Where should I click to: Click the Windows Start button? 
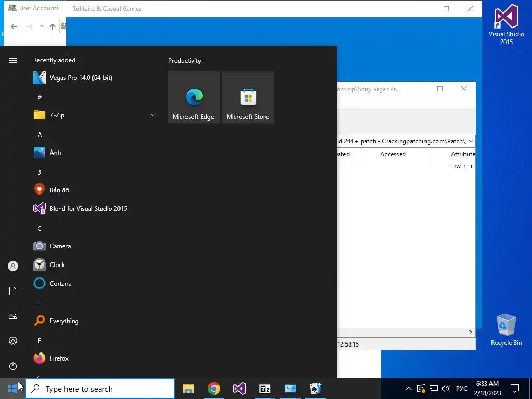click(12, 389)
